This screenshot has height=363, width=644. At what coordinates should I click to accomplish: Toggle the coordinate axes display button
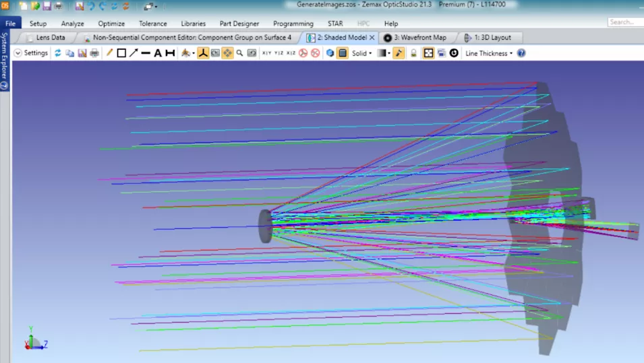[202, 53]
